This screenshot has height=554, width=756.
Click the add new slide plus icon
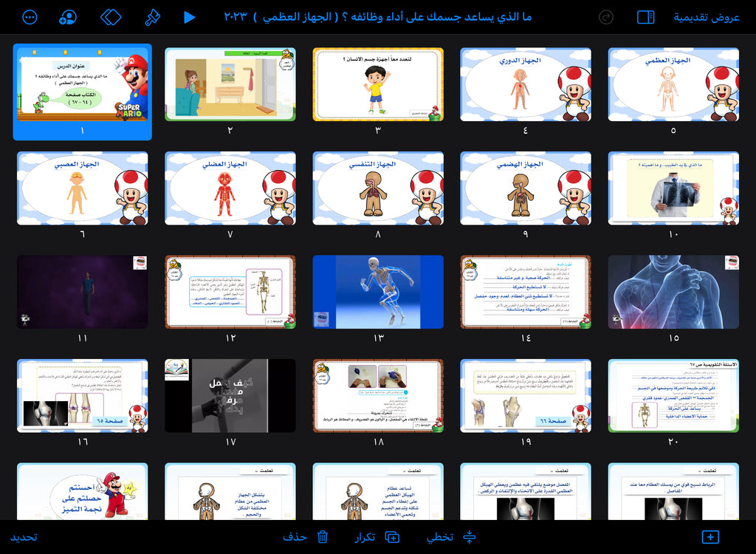click(711, 536)
